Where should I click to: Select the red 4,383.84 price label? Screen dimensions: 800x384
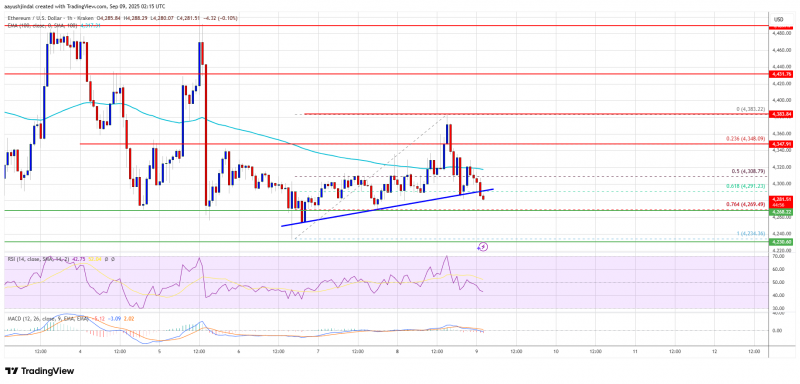pos(781,114)
